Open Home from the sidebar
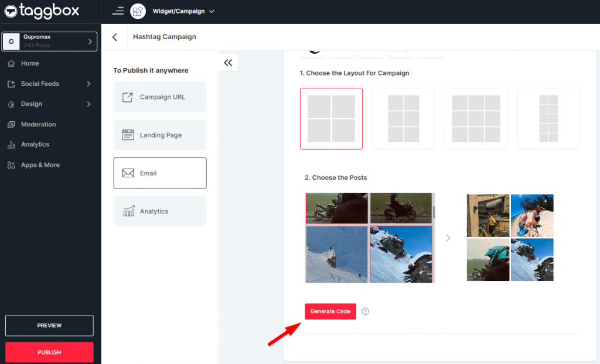The image size is (600, 364). [x=30, y=63]
